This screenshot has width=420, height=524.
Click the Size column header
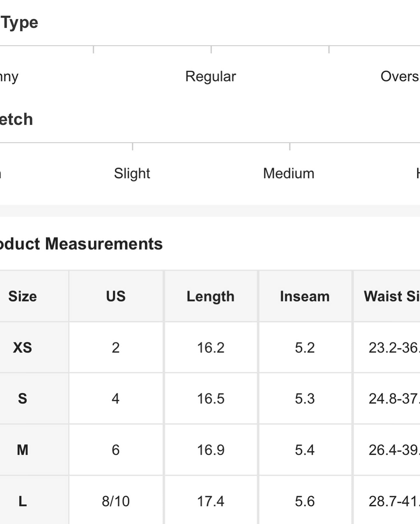coord(22,297)
